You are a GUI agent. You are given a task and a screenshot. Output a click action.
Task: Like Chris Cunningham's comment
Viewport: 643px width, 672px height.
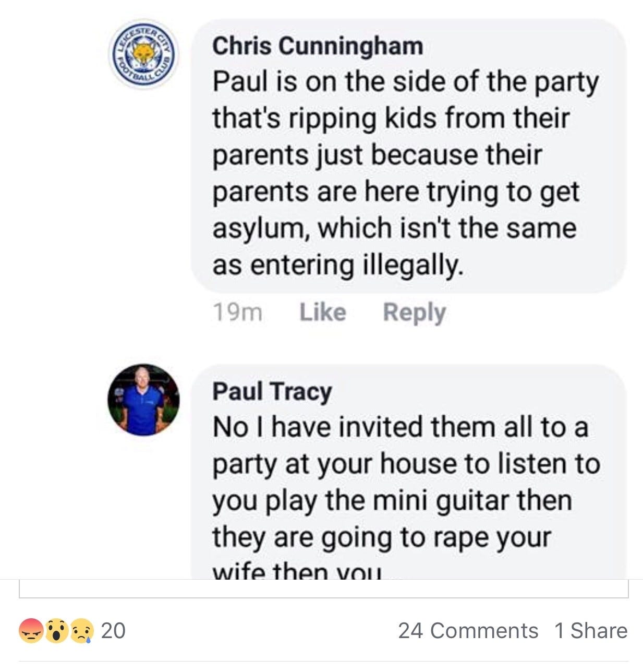click(x=323, y=312)
